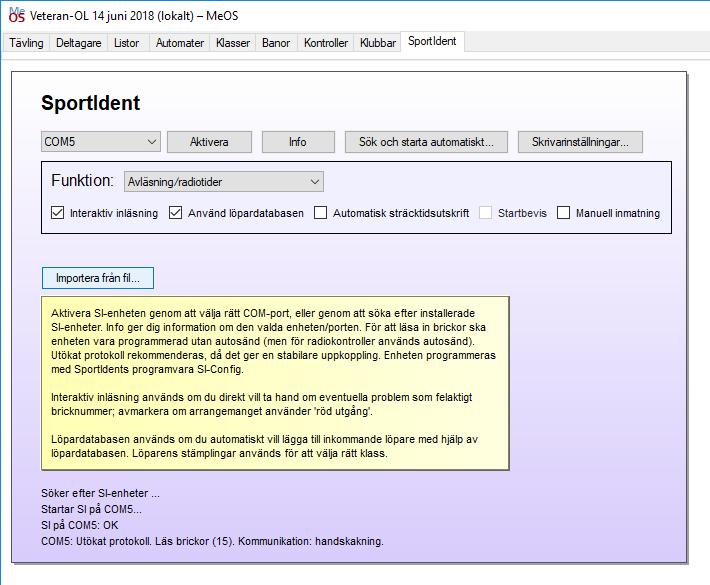
Task: Click the 'COM5: Utökat protokoll' status line
Action: 212,541
